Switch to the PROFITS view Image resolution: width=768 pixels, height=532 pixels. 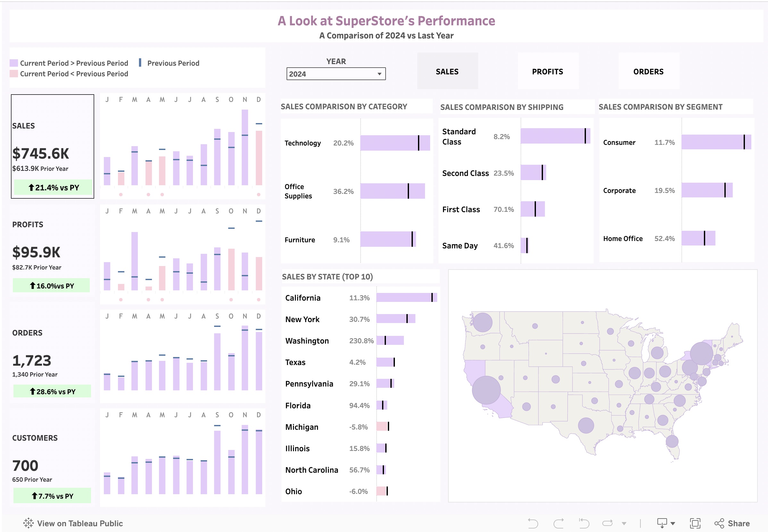(547, 72)
